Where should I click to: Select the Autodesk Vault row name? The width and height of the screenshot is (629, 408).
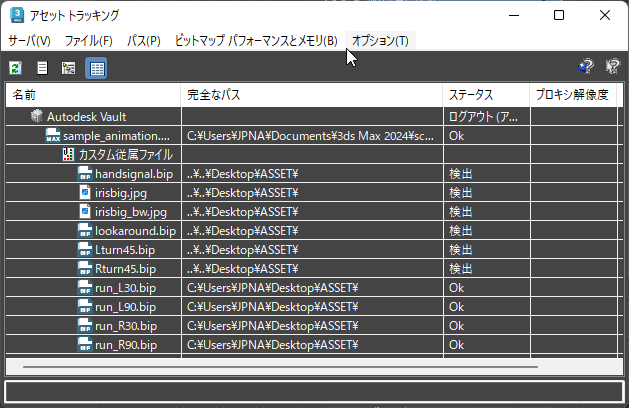tap(87, 117)
